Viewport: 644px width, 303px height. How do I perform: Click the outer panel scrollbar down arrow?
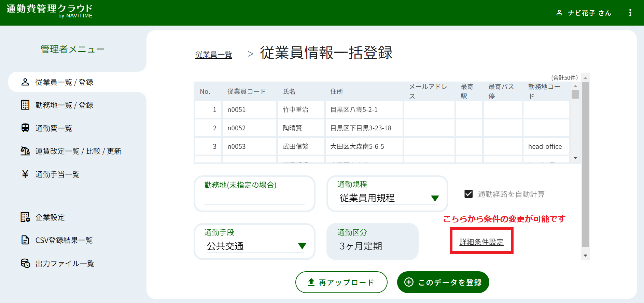click(x=585, y=255)
